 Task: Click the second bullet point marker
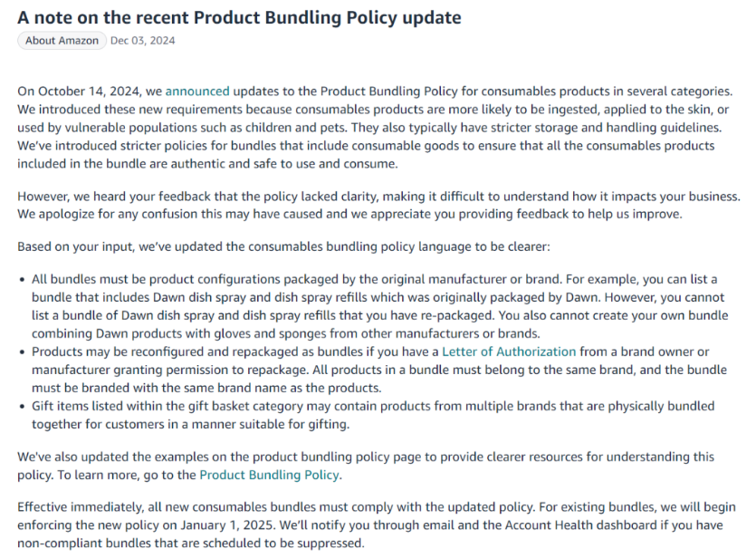22,352
